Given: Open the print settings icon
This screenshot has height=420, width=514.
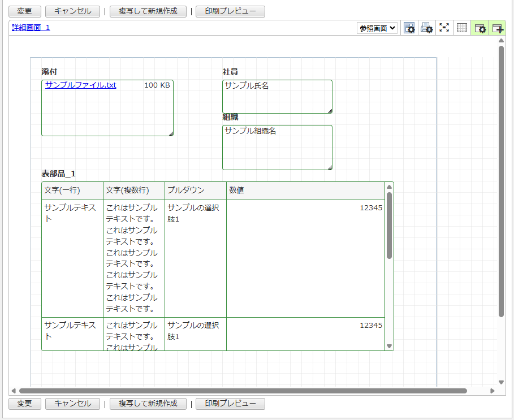Looking at the screenshot, I should coord(427,28).
